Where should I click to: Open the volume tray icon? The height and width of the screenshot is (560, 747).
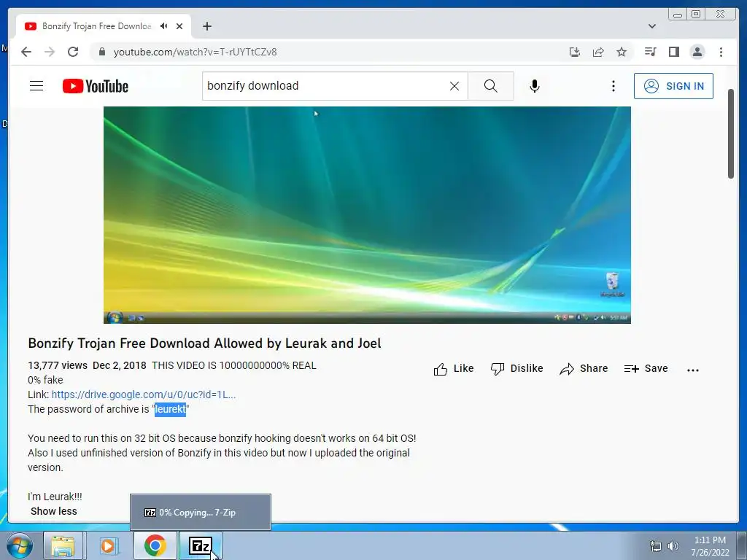673,546
